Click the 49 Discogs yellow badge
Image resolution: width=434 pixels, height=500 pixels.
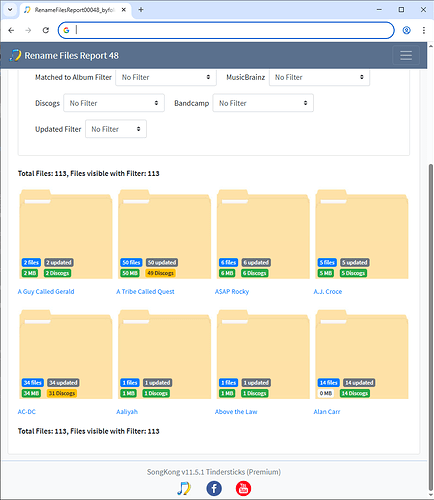click(161, 273)
